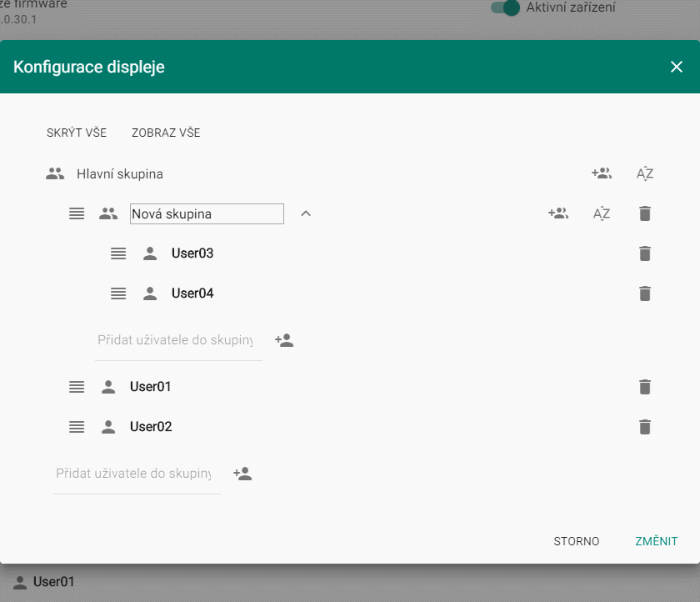The image size is (700, 602).
Task: Focus add-user field for main group
Action: tap(137, 474)
